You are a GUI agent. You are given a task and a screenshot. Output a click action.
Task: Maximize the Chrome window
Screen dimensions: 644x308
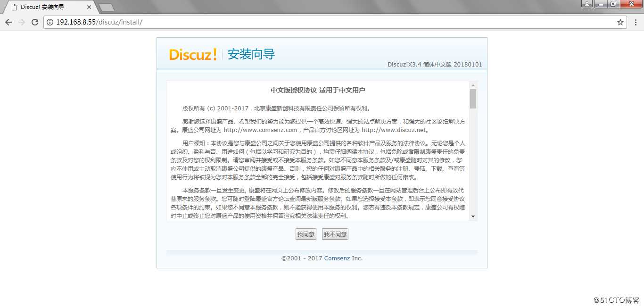click(613, 4)
